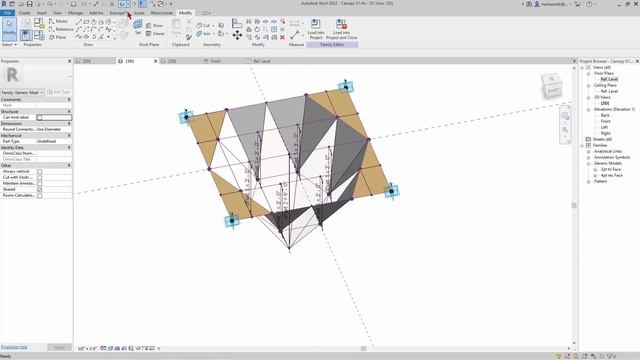Open Properties help link
The width and height of the screenshot is (640, 360).
coord(14,347)
